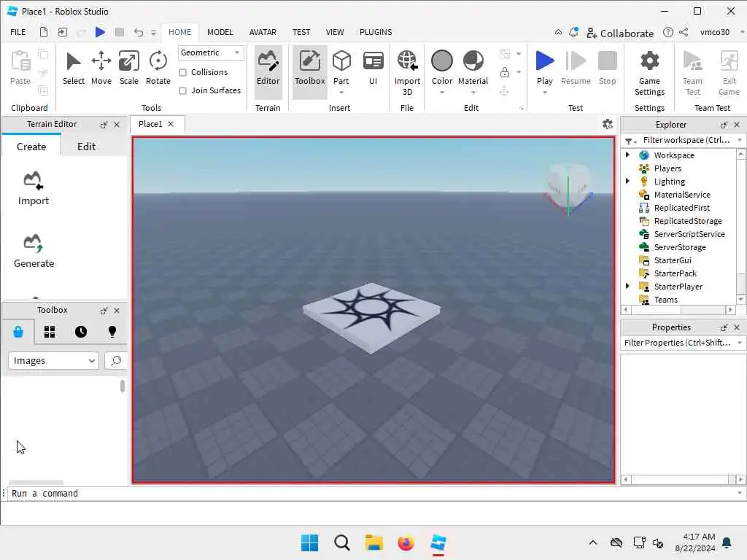
Task: Click the view selector orientation gizmo
Action: coord(568,190)
